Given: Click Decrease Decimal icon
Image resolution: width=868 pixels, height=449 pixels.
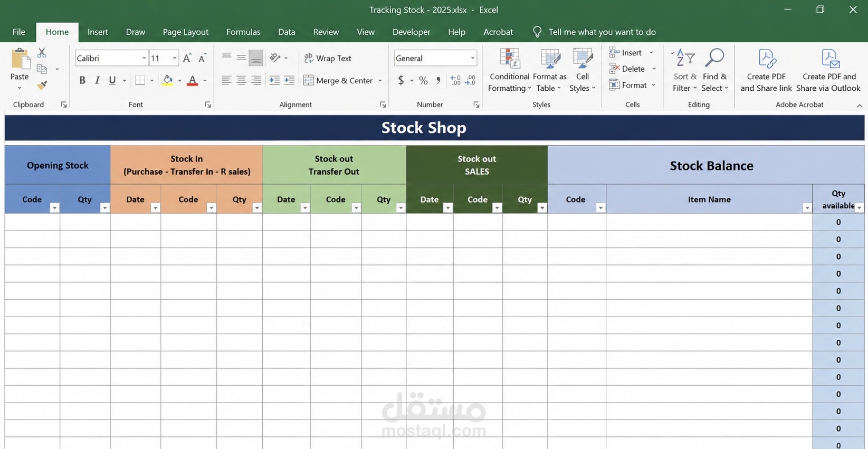Looking at the screenshot, I should (471, 80).
